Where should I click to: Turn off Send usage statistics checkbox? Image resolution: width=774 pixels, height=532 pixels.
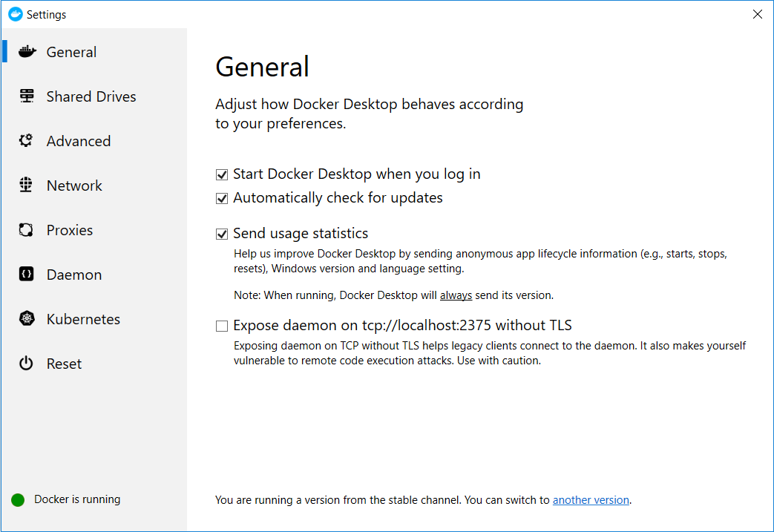221,234
